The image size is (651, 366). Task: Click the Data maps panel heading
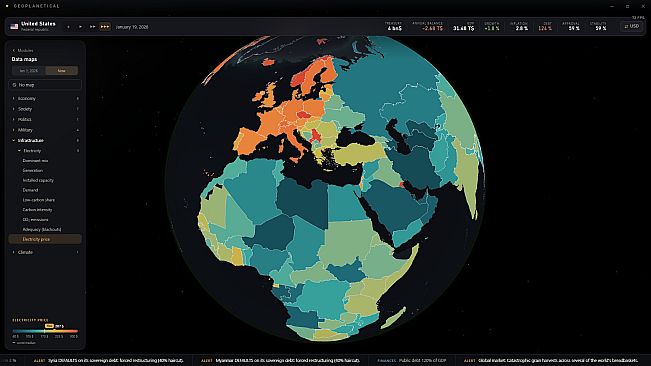24,59
